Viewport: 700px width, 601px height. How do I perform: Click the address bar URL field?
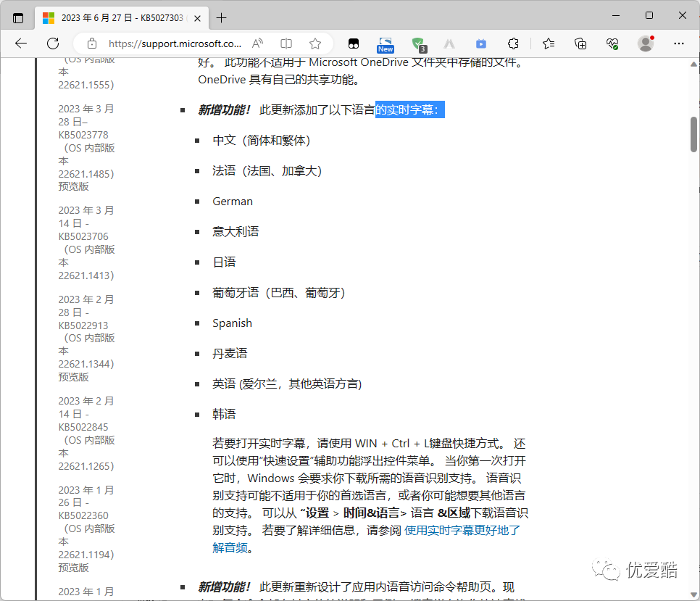click(174, 43)
